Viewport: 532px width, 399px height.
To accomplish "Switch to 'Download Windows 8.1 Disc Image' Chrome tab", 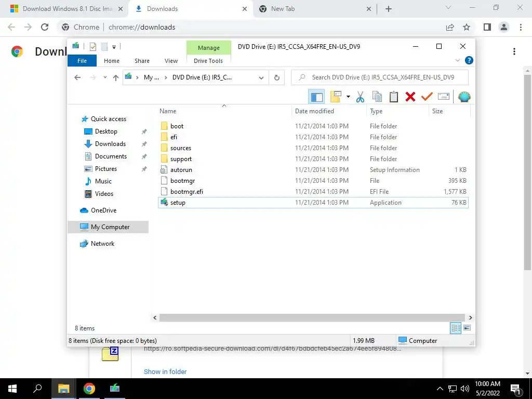I will (66, 9).
